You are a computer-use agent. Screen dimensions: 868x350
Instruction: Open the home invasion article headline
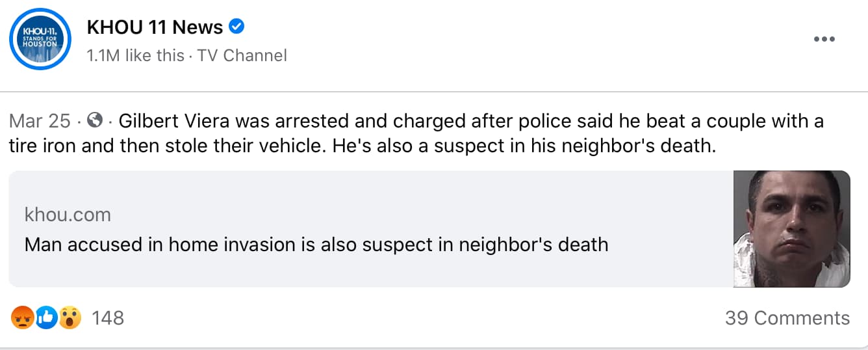pos(316,245)
